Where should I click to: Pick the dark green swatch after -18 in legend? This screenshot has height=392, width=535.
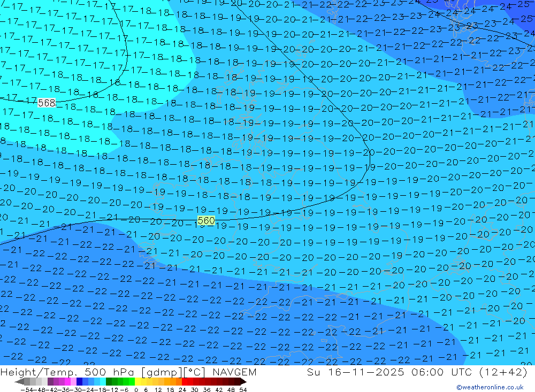tap(109, 382)
